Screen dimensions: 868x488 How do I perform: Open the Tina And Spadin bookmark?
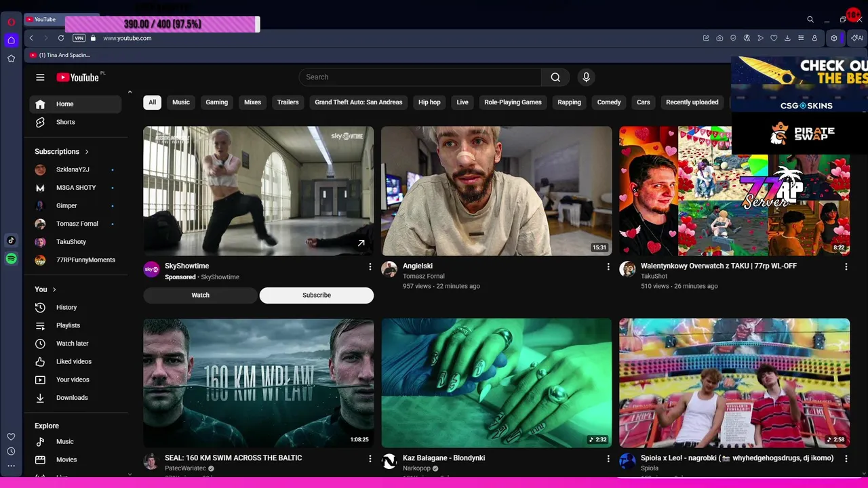60,55
